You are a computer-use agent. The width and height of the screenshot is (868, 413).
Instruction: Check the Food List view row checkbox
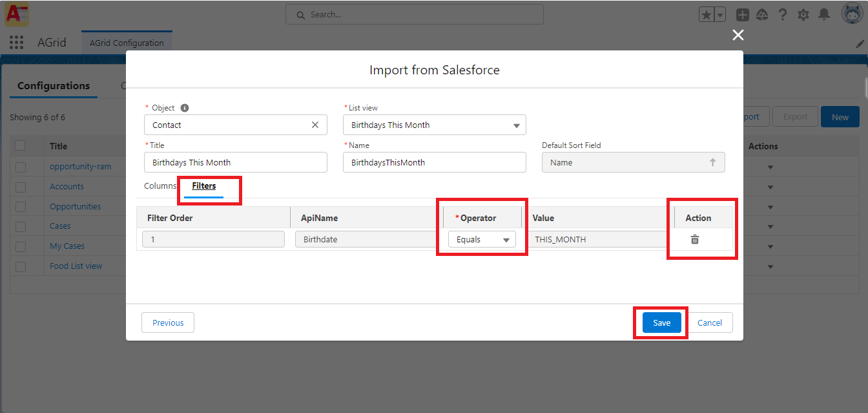tap(21, 266)
